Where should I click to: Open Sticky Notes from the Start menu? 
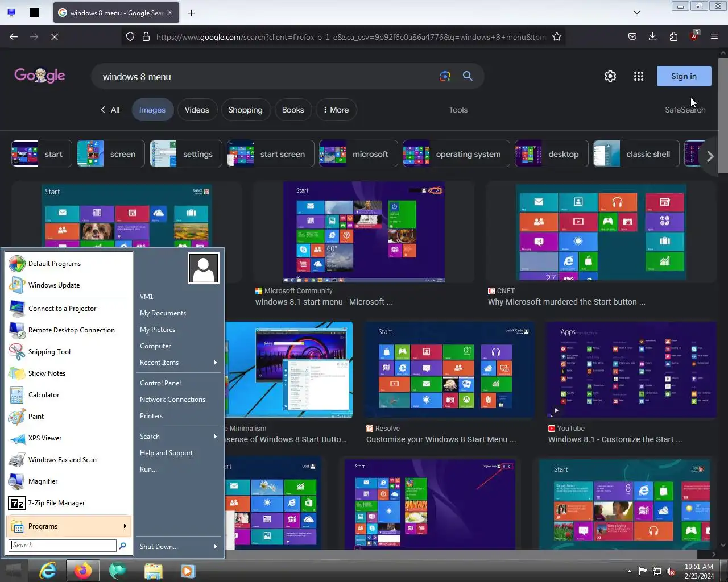(x=69, y=373)
